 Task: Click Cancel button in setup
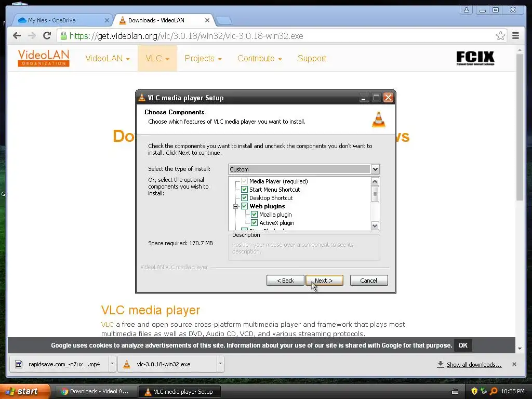[x=369, y=280]
